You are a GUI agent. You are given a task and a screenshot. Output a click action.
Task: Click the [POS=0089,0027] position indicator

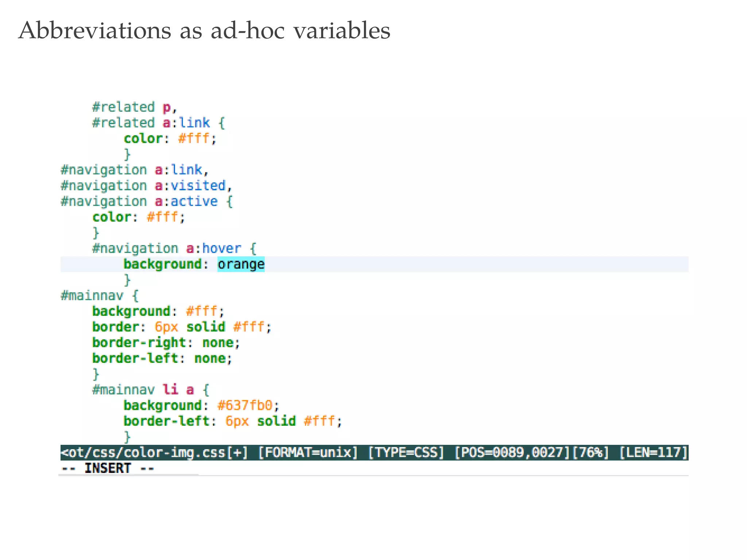pos(512,452)
